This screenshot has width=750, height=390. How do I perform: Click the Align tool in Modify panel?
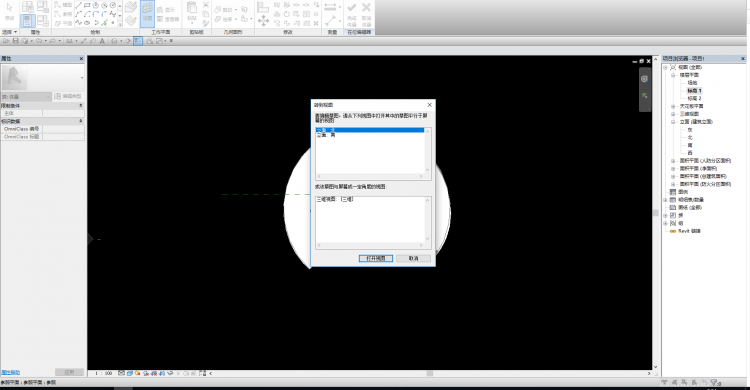[263, 7]
